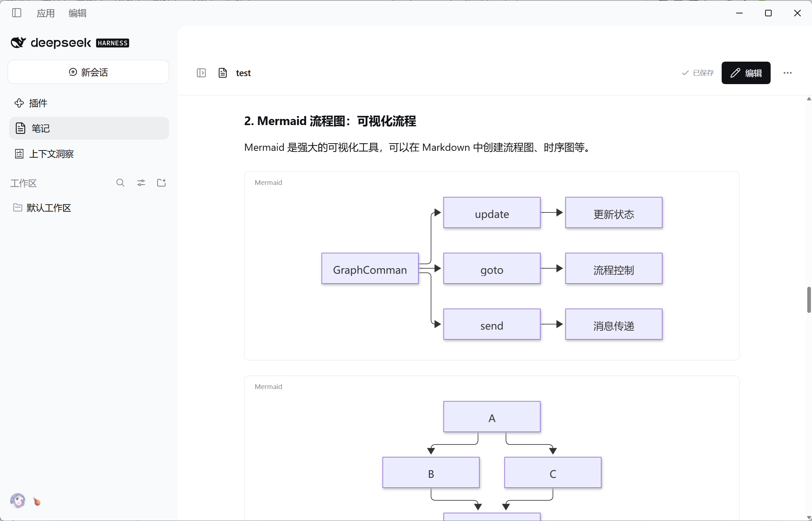Click the drumstick icon beside avatar
The height and width of the screenshot is (521, 812).
pyautogui.click(x=37, y=501)
